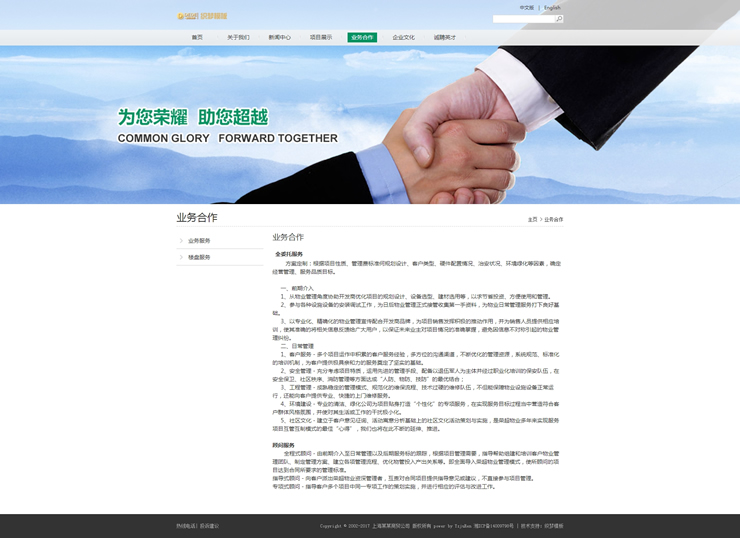Switch language to 中文版

click(x=527, y=7)
